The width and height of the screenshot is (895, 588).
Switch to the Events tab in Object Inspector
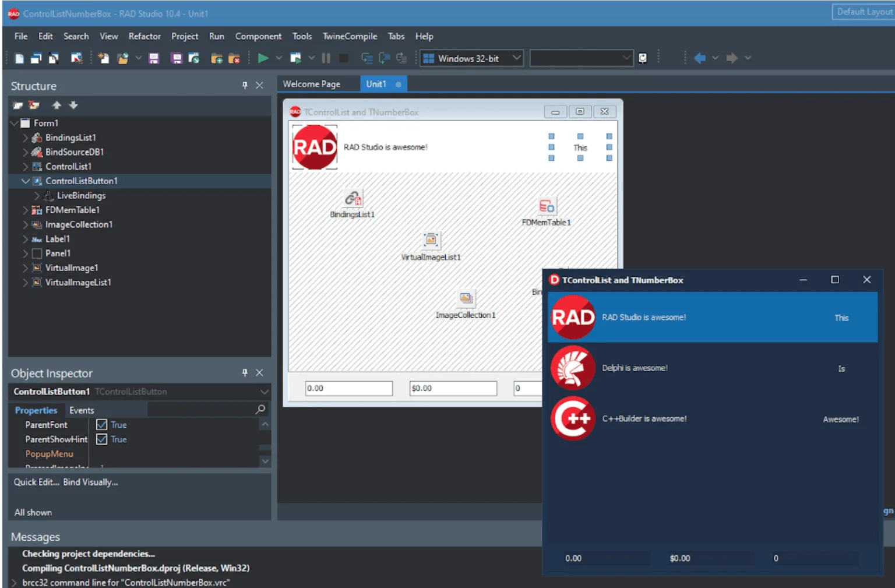(82, 410)
